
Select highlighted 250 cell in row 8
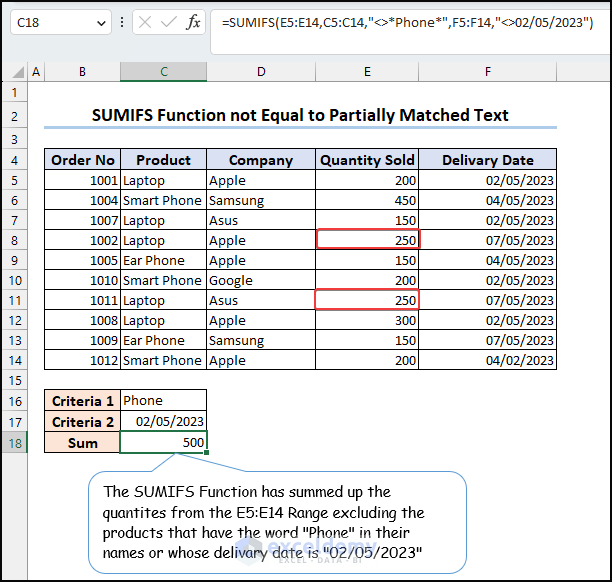[x=367, y=240]
